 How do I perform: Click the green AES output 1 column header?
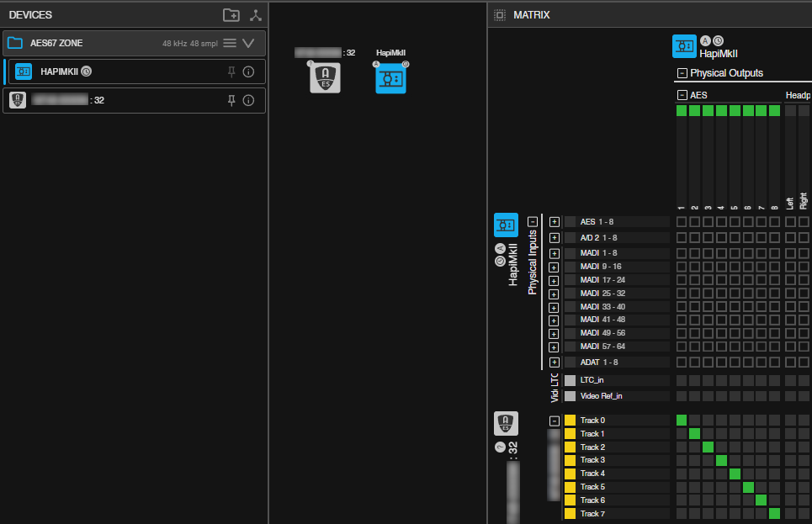pos(682,110)
